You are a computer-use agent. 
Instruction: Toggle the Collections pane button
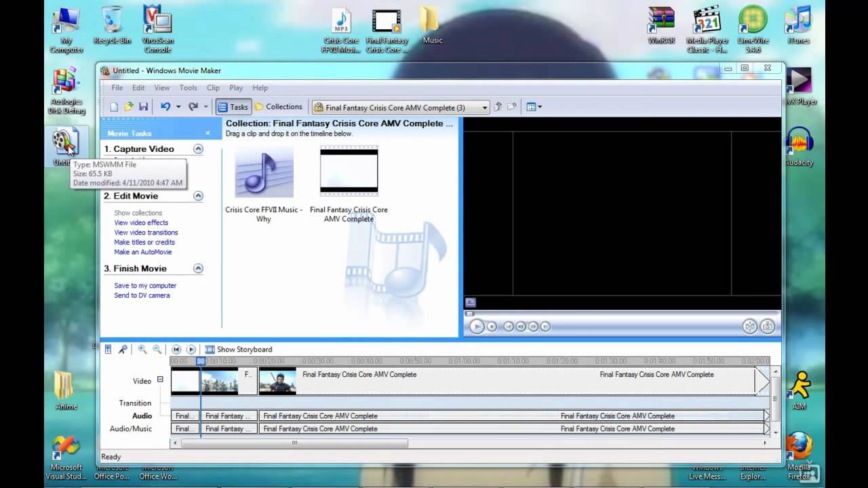coord(278,107)
